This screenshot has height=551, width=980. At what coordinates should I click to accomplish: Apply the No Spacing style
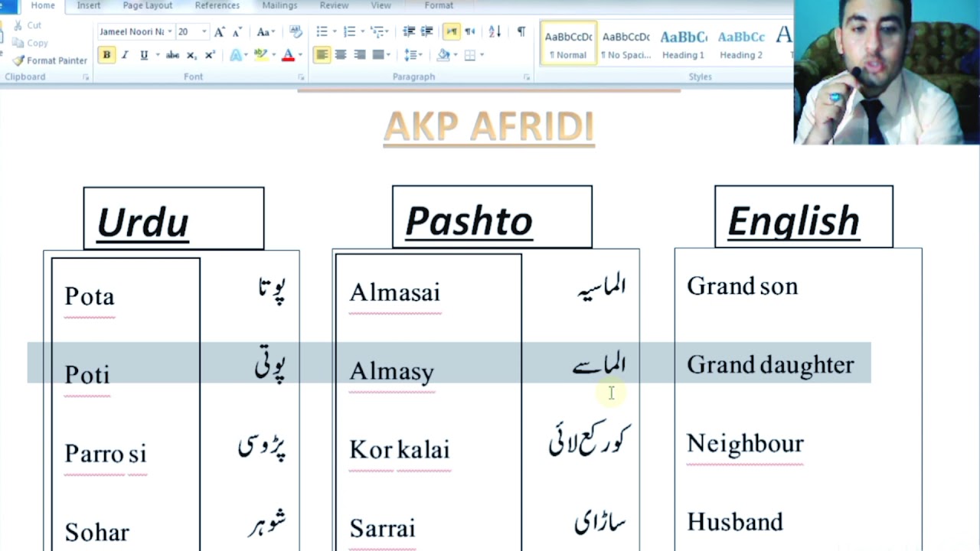click(x=626, y=44)
